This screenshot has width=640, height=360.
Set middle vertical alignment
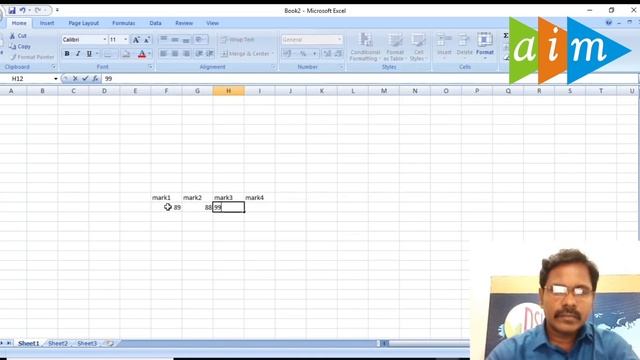coord(175,39)
